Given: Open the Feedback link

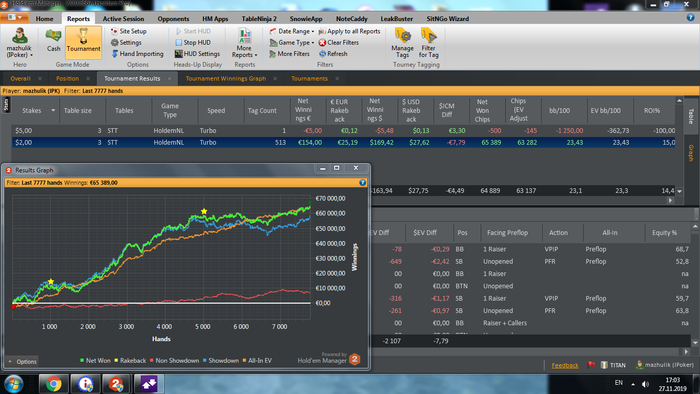Looking at the screenshot, I should [565, 365].
